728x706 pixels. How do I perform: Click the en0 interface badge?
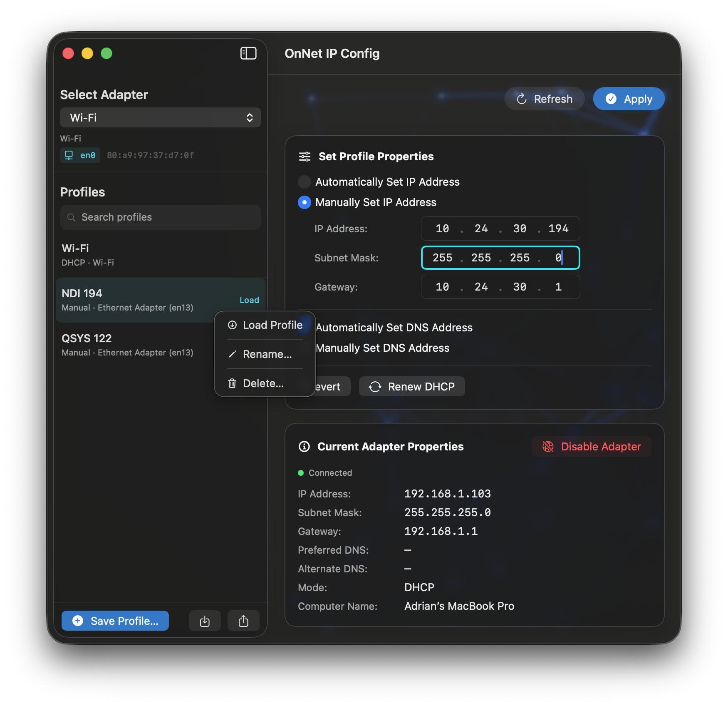pyautogui.click(x=80, y=155)
